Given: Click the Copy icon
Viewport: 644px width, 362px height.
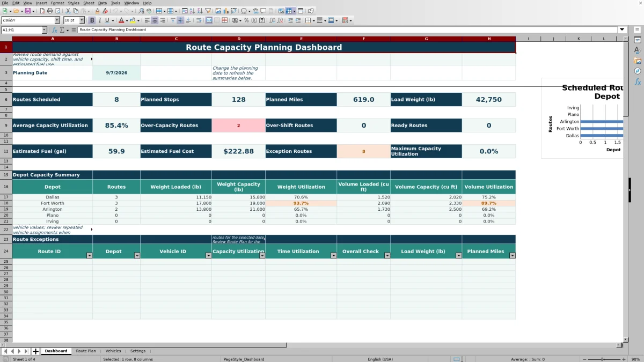Looking at the screenshot, I should point(76,11).
